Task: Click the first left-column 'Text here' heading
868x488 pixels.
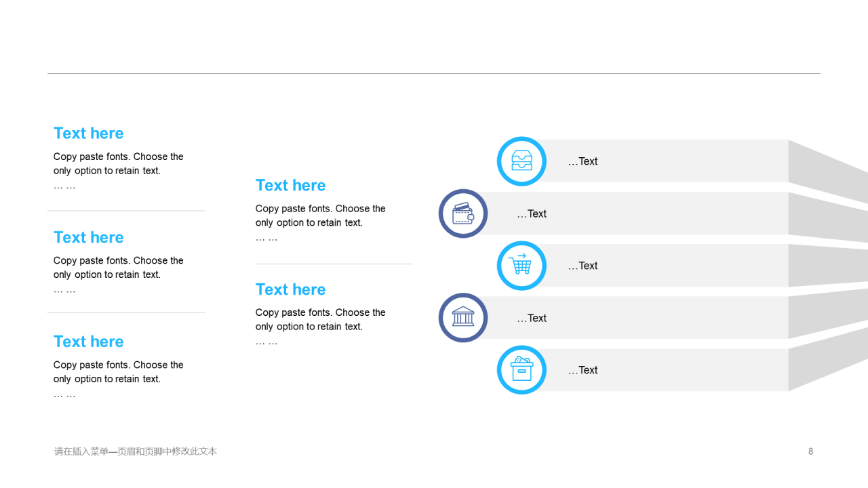Action: (89, 134)
